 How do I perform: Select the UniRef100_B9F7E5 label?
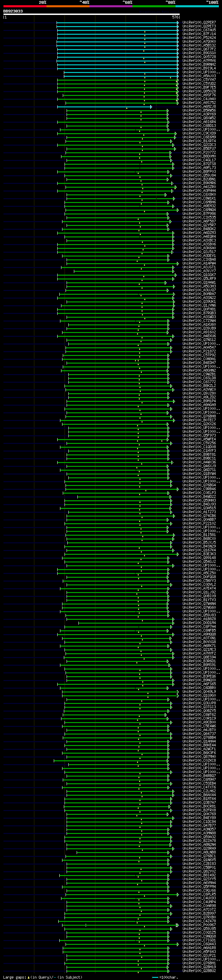click(x=199, y=88)
